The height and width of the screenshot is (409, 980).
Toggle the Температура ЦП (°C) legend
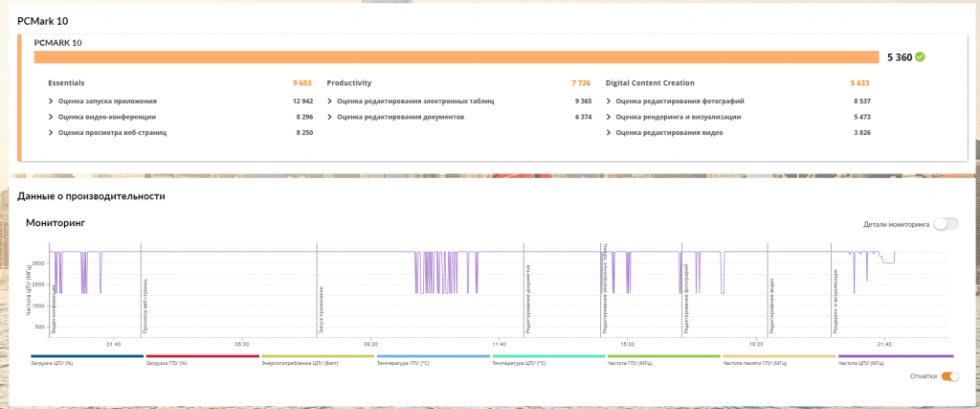pos(548,359)
